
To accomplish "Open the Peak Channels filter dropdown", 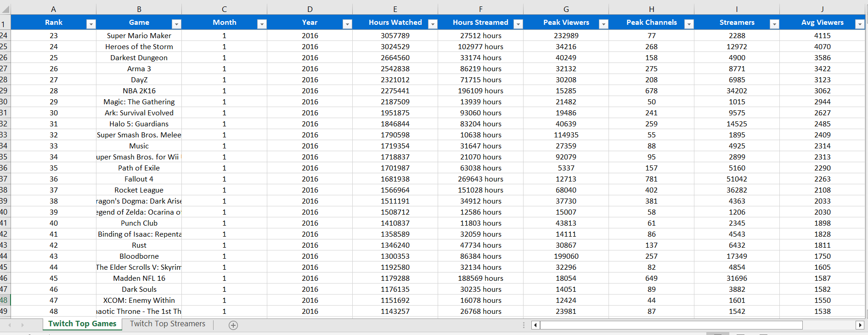I will pos(689,24).
